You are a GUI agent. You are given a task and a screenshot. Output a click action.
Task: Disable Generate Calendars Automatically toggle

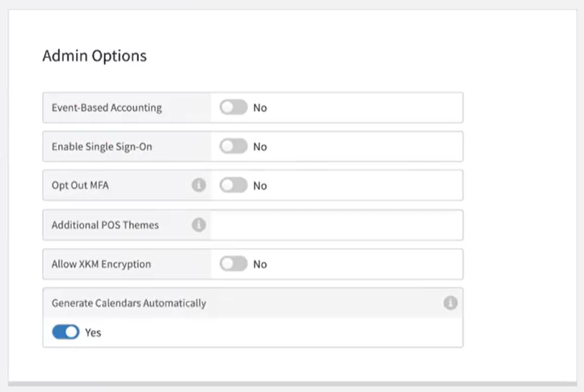coord(65,333)
